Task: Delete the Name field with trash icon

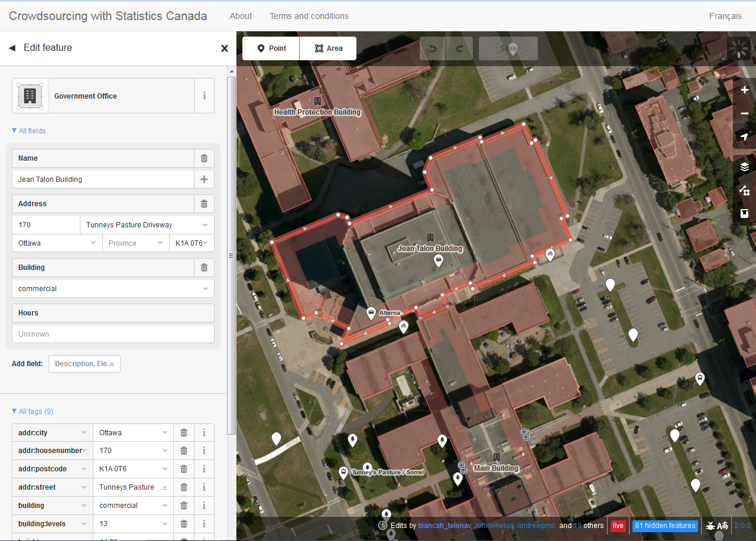Action: pyautogui.click(x=204, y=158)
